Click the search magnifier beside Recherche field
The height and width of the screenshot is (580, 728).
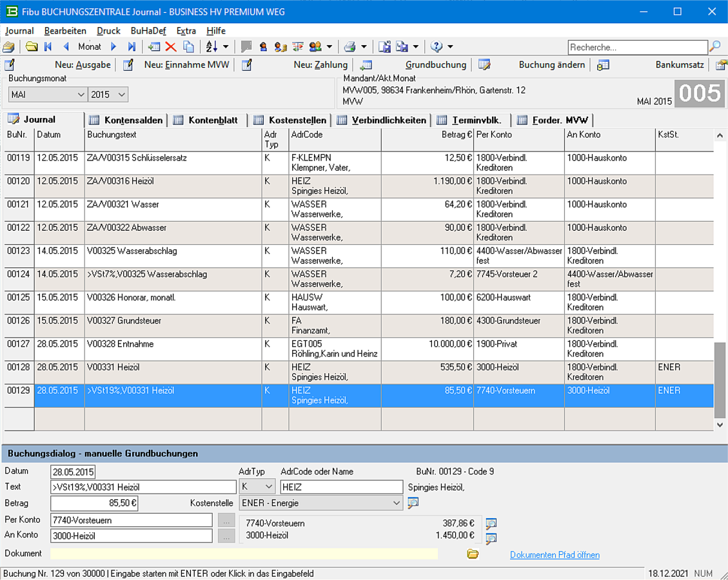[714, 46]
